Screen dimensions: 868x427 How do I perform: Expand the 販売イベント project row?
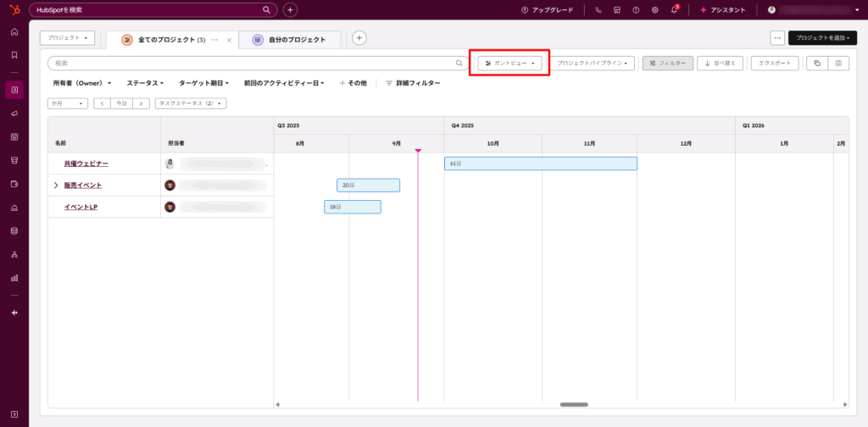click(56, 185)
